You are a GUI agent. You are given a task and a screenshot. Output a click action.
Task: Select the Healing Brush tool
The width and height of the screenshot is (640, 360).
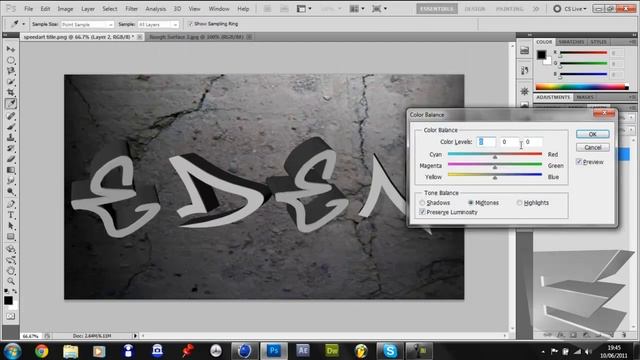[x=11, y=116]
